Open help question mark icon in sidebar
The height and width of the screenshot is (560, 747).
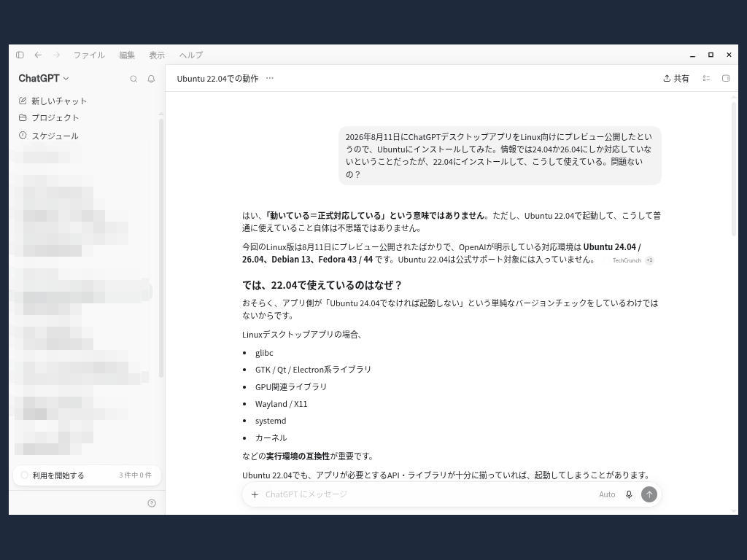click(152, 503)
